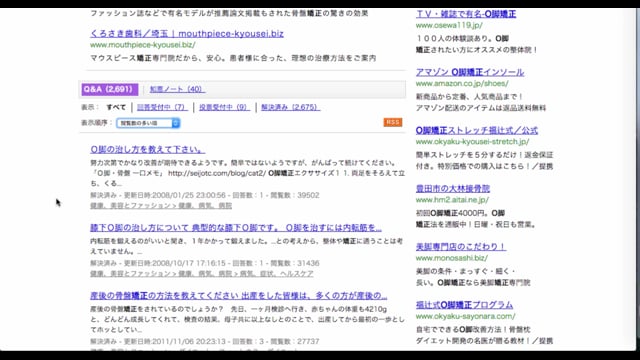The image size is (640, 360).
Task: Click the 閲覧数：31436 result metadata line
Action: 205,263
